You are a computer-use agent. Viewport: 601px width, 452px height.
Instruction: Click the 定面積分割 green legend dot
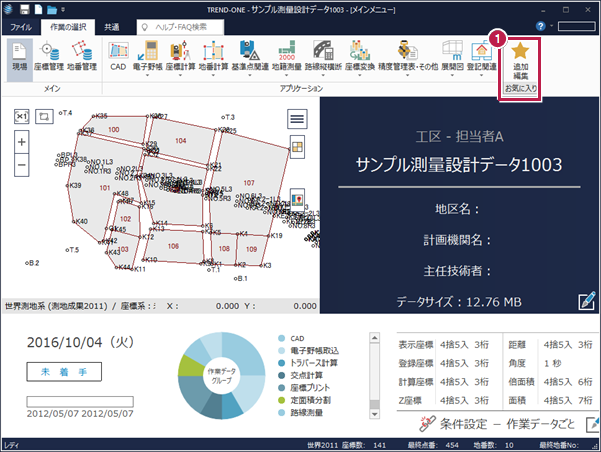click(282, 400)
